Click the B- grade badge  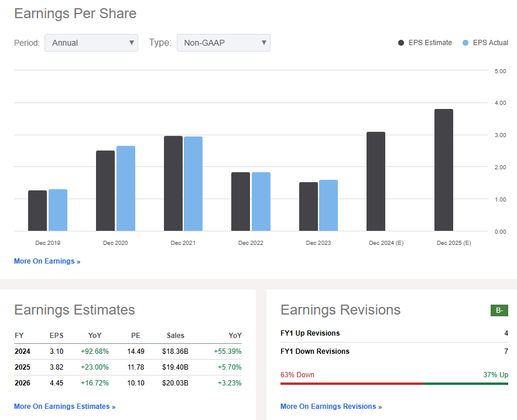(x=499, y=310)
